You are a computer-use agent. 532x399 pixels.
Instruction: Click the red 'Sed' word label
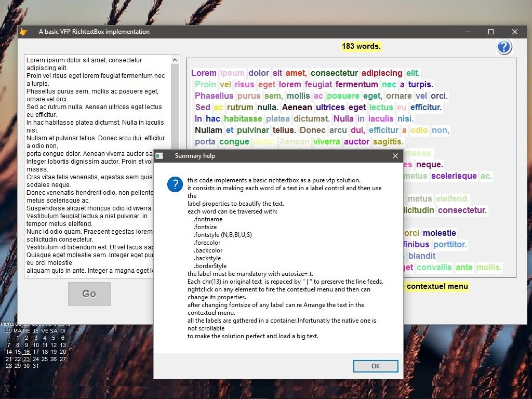point(203,107)
